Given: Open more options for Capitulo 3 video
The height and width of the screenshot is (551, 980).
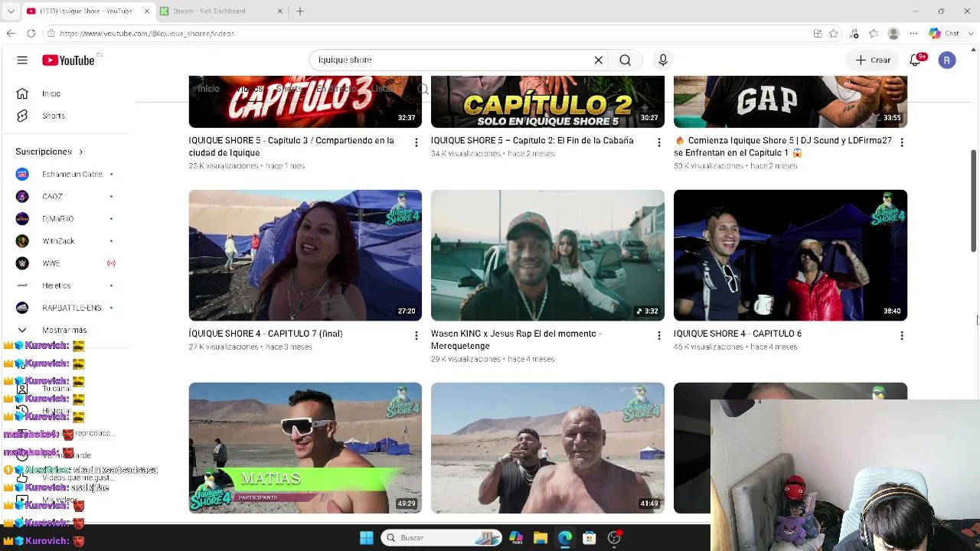Looking at the screenshot, I should (416, 142).
